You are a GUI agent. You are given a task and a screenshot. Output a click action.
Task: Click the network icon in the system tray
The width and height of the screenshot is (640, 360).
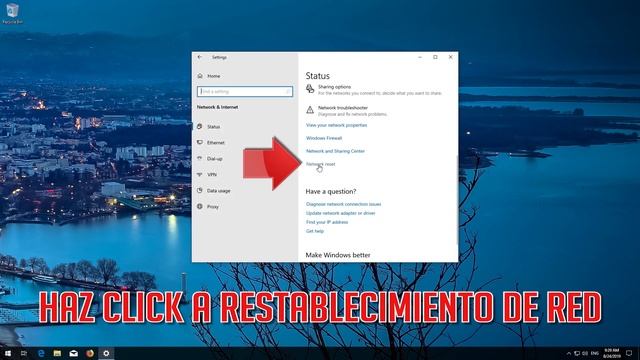[x=577, y=353]
